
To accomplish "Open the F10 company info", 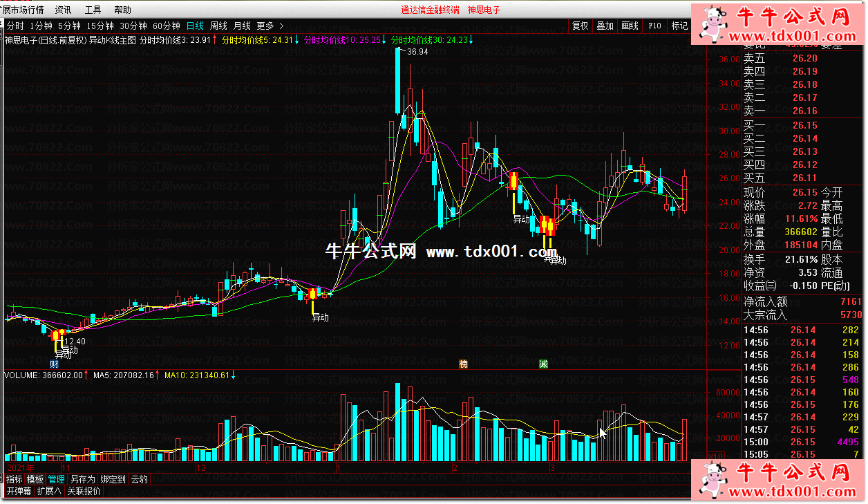I will point(654,26).
